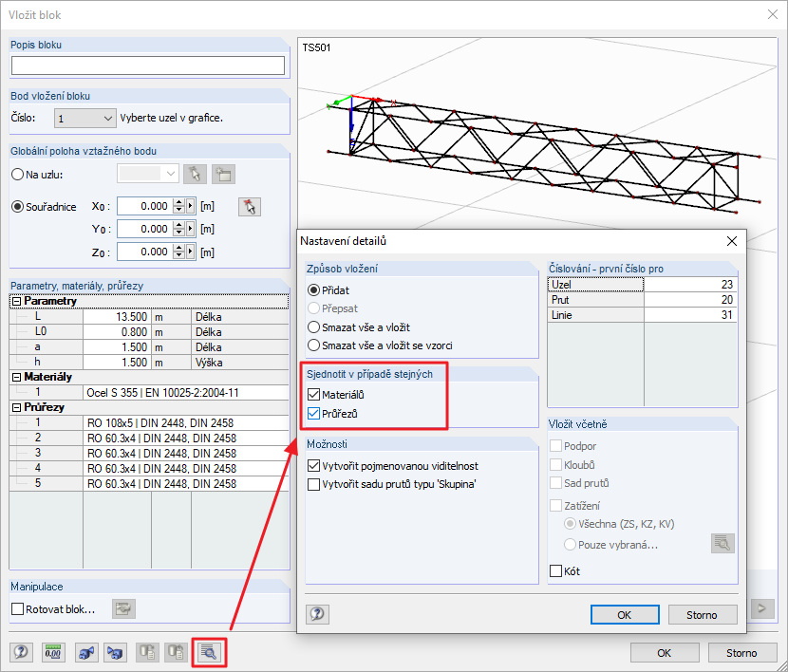Open the Číslo node number dropdown
The width and height of the screenshot is (788, 672).
pyautogui.click(x=85, y=119)
